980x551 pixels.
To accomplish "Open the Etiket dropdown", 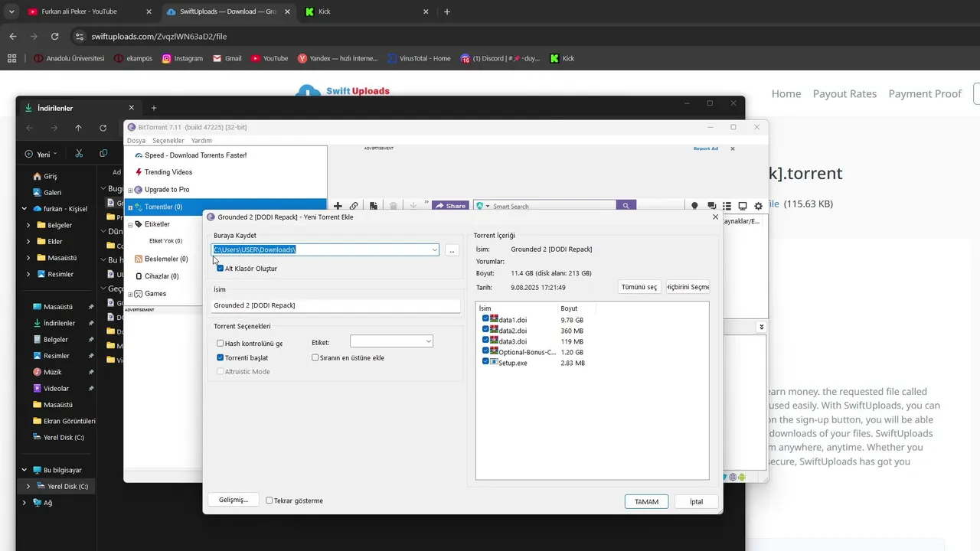I will tap(391, 341).
